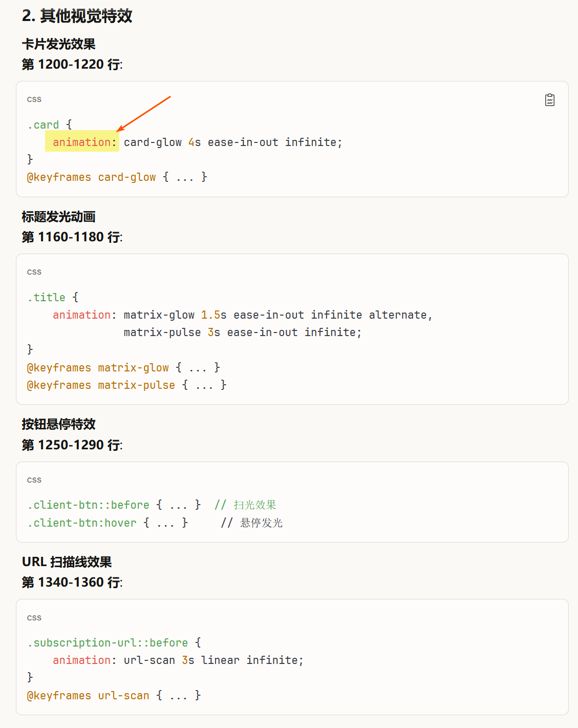The height and width of the screenshot is (728, 578).
Task: Click the "matrix-pulse 3s ease-in-out infinite" line
Action: tap(242, 332)
